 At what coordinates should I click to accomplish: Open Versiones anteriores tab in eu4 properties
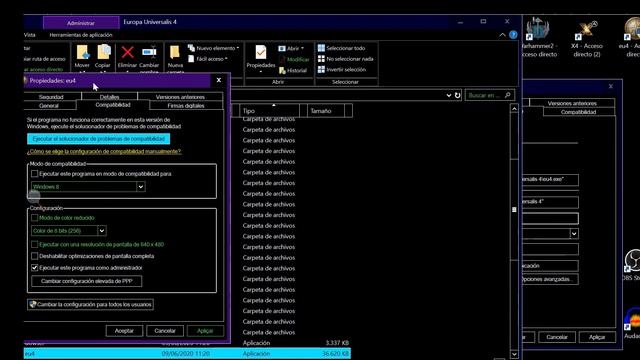point(180,97)
